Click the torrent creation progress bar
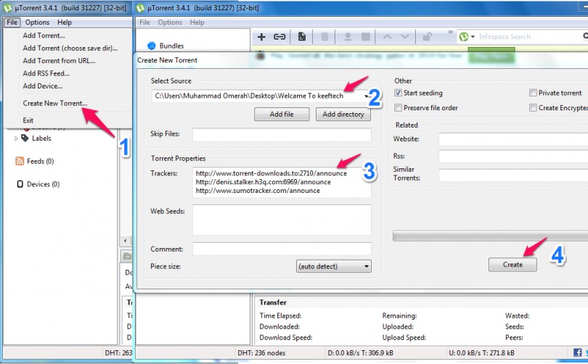Screen dimensions: 588x364 (x=490, y=236)
